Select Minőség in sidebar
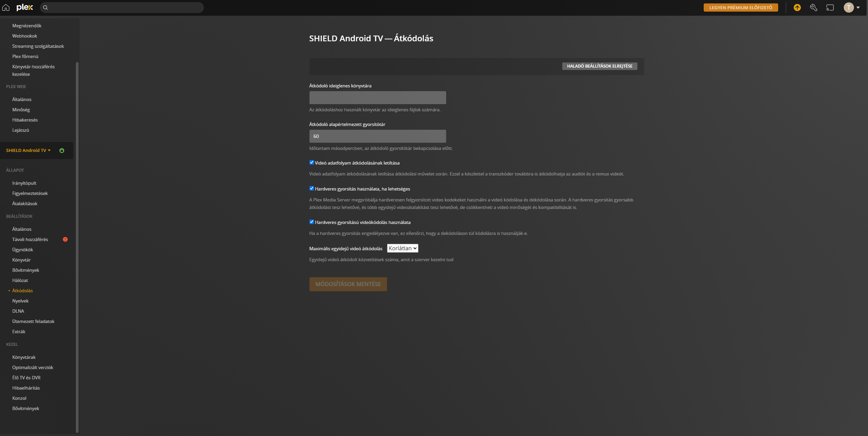This screenshot has width=868, height=436. tap(21, 110)
